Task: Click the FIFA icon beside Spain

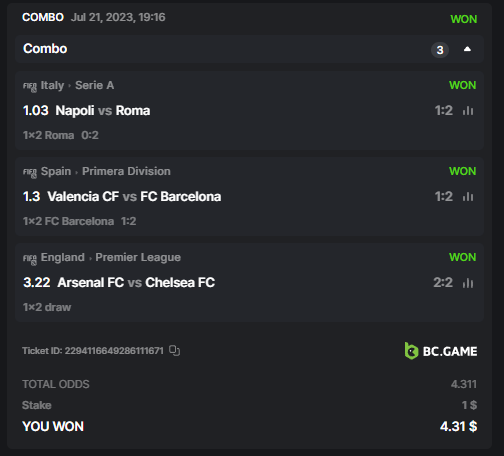Action: 30,173
